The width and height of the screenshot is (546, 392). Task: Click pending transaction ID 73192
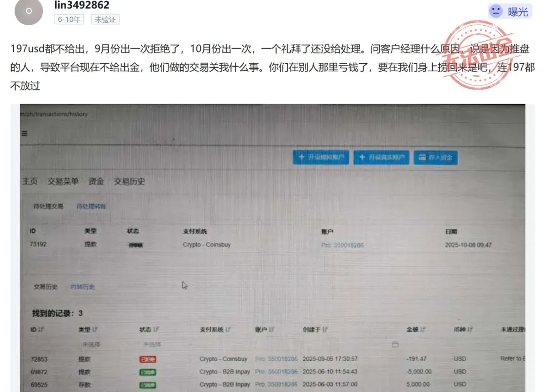click(x=38, y=244)
